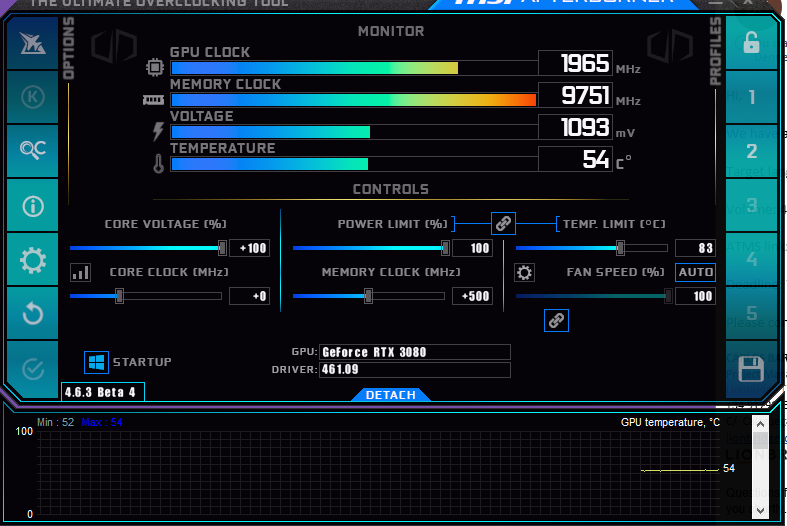Viewport: 787px width, 526px height.
Task: Apply settings with the checkmark button
Action: click(33, 369)
